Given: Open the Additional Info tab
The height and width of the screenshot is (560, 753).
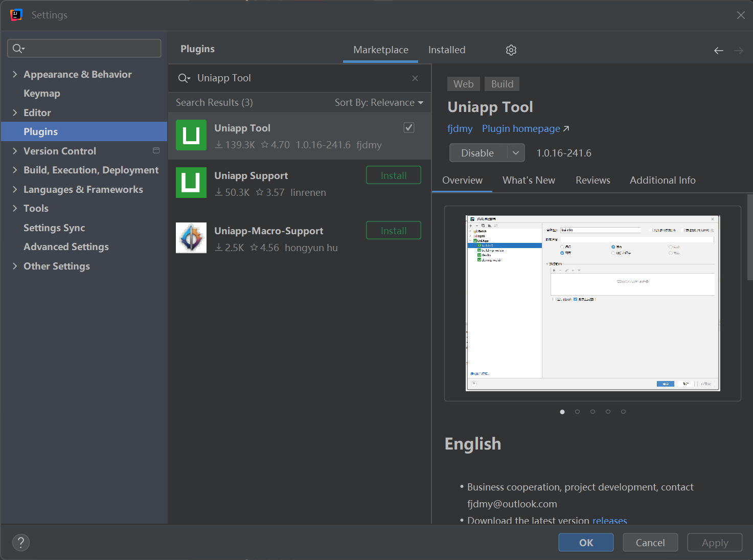Looking at the screenshot, I should pos(663,180).
